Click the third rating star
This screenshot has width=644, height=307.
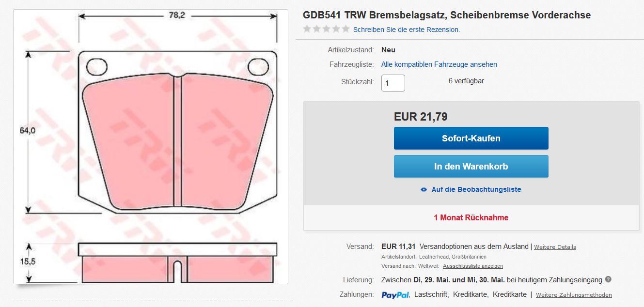(326, 29)
